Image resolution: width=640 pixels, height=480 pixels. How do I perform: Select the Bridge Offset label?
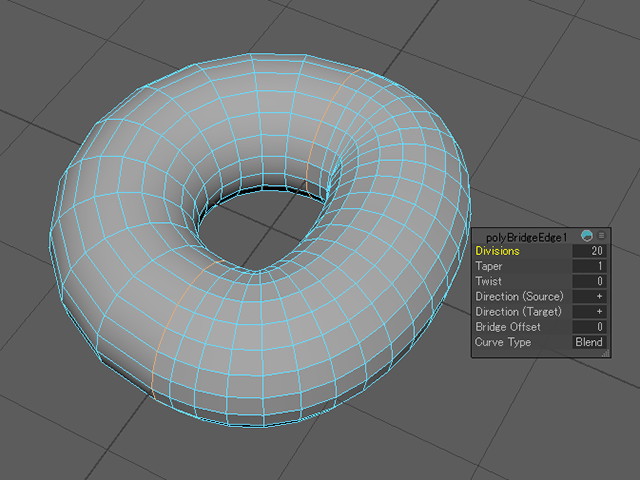click(508, 327)
